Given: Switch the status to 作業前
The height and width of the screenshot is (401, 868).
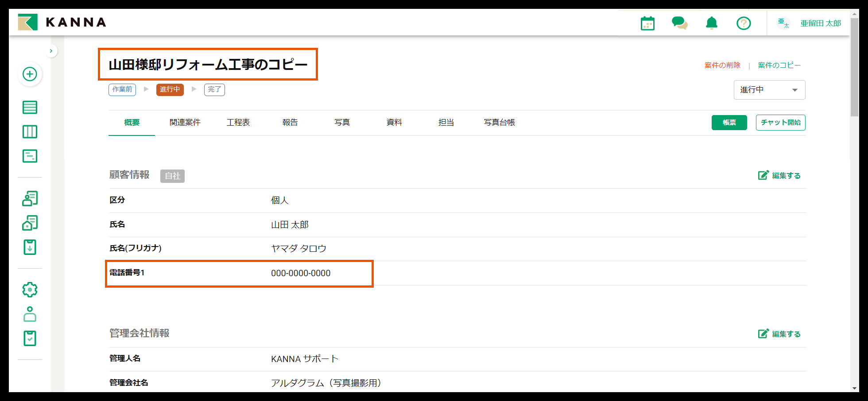Looking at the screenshot, I should (x=122, y=89).
